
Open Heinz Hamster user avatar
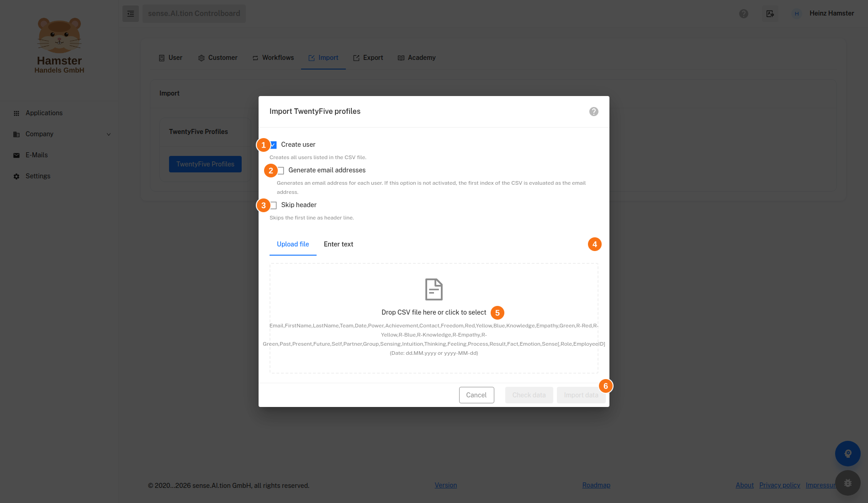click(x=797, y=14)
